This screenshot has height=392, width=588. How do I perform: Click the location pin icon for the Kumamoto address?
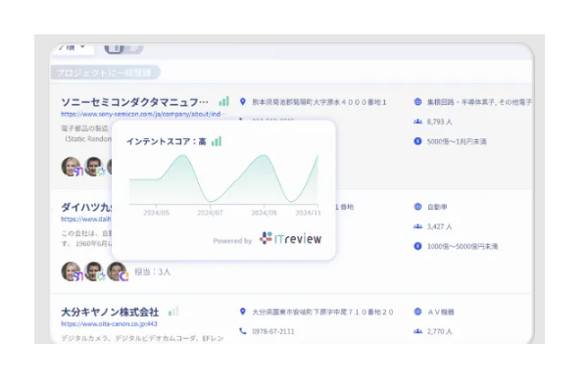coord(243,101)
